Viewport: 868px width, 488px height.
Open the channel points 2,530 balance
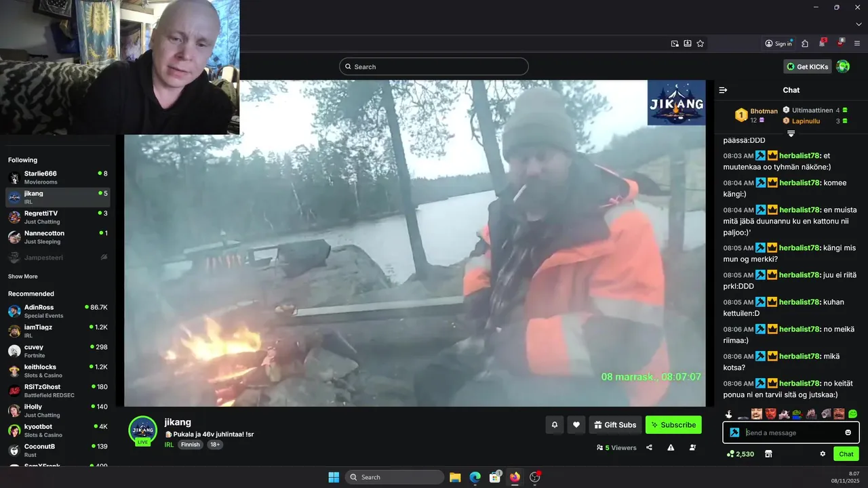[740, 454]
